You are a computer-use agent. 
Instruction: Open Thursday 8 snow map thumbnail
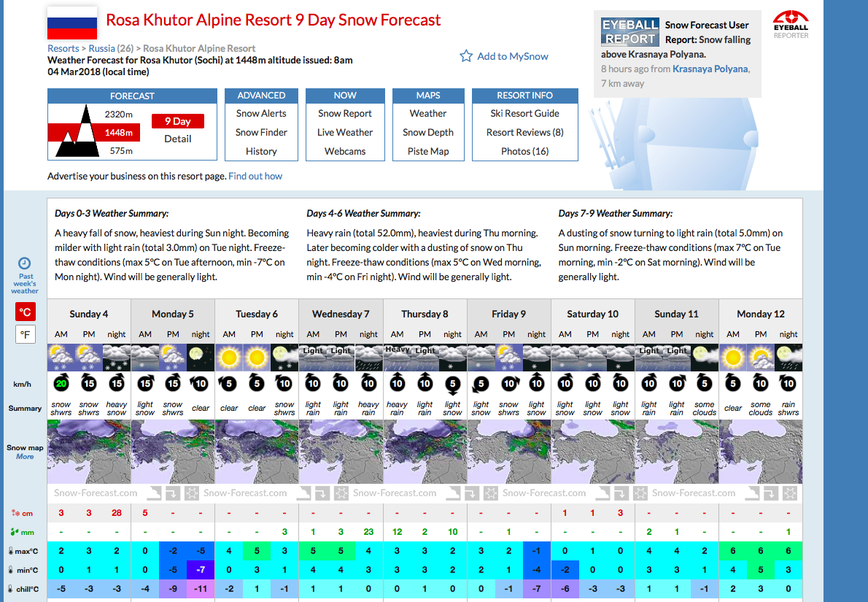coord(425,452)
